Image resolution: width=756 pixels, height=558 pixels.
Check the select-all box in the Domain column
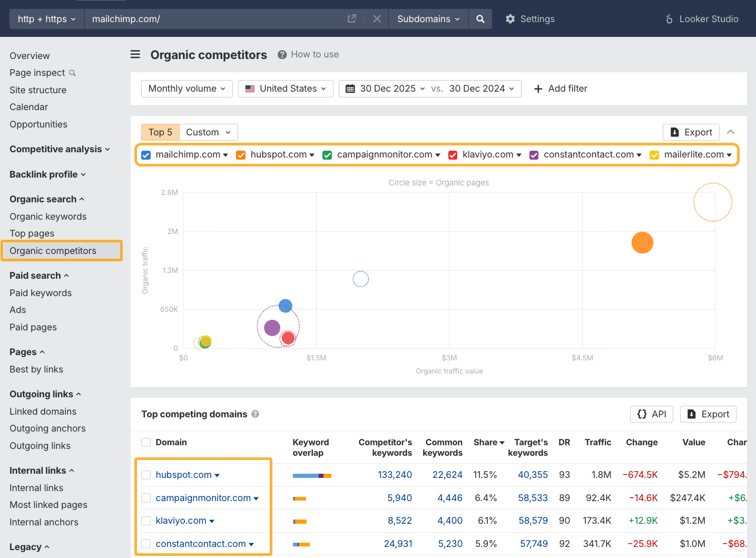click(145, 442)
